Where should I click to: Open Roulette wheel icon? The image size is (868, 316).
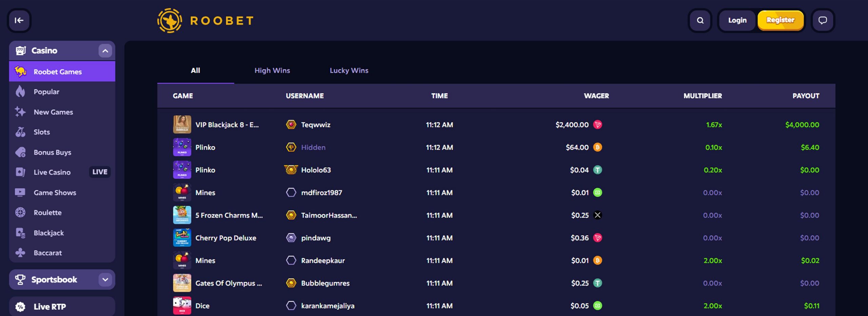pyautogui.click(x=20, y=212)
